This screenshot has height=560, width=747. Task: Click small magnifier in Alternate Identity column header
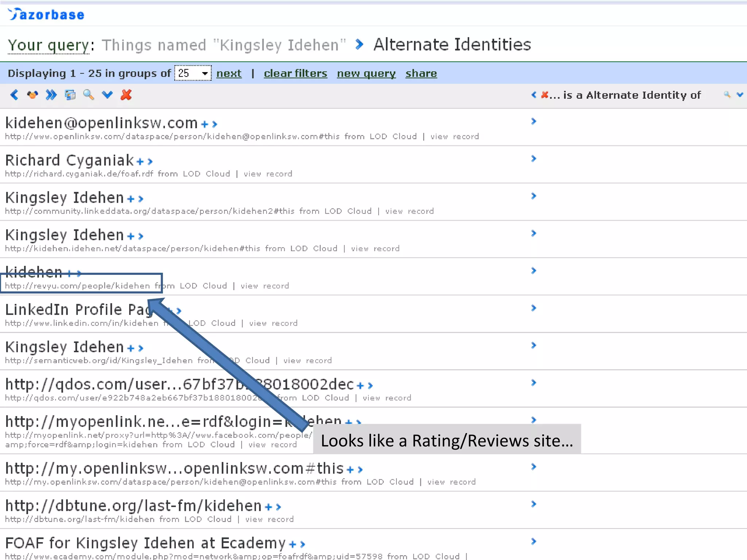(x=727, y=95)
